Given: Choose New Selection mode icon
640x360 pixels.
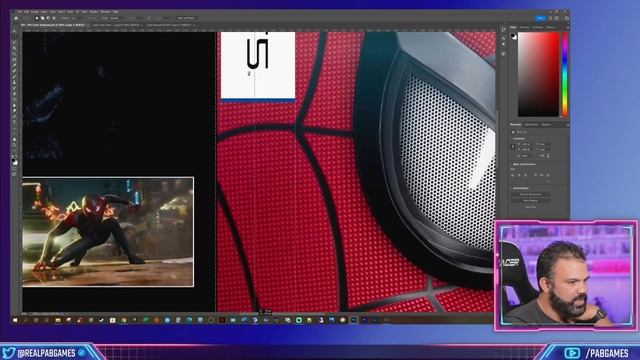Looking at the screenshot, I should coord(37,18).
